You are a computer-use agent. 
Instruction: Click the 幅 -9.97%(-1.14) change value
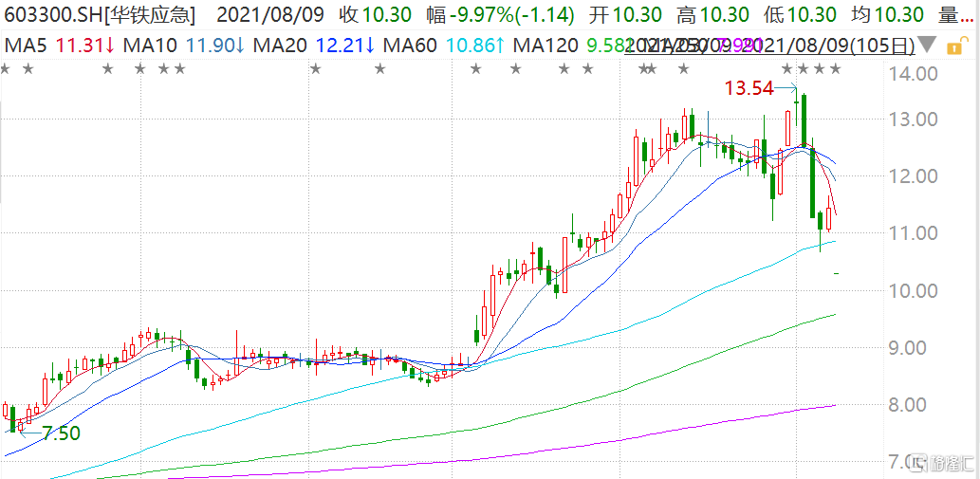click(x=500, y=15)
